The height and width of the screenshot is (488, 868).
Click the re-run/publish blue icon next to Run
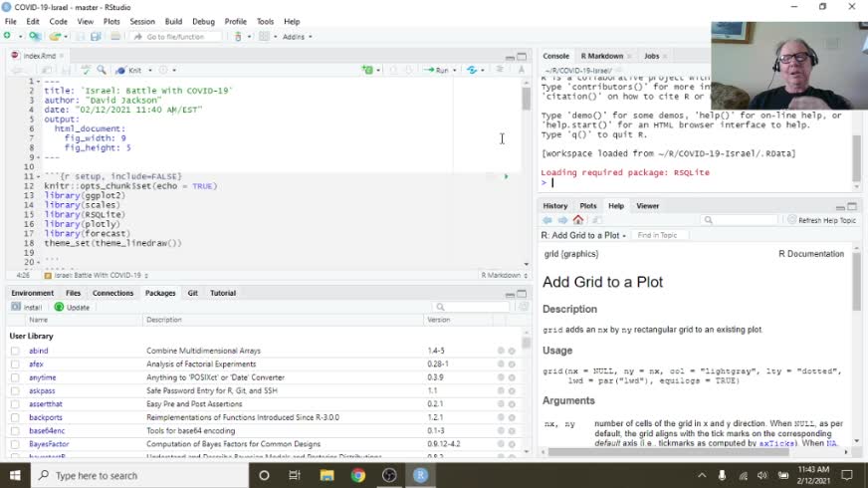pyautogui.click(x=472, y=70)
